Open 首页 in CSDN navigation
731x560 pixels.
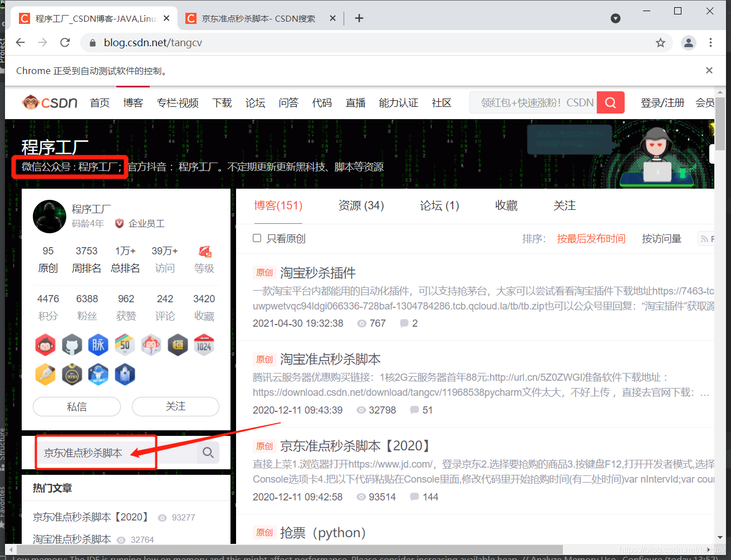[100, 103]
